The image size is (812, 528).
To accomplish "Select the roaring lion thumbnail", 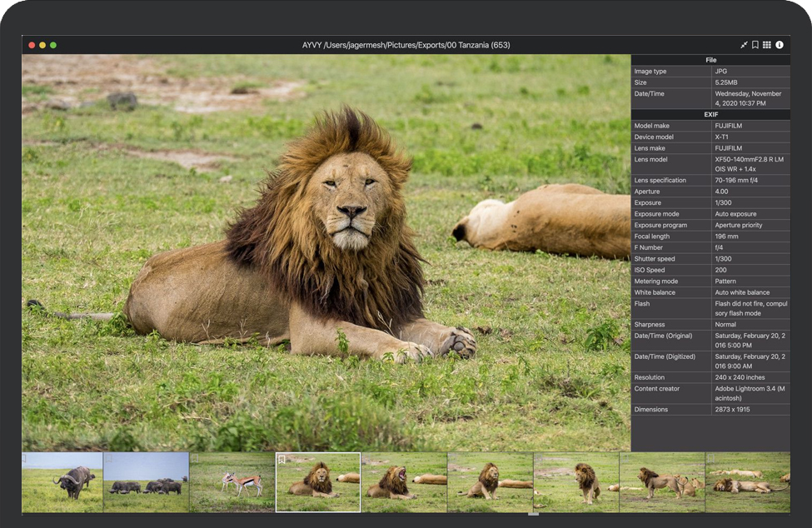I will pos(404,483).
